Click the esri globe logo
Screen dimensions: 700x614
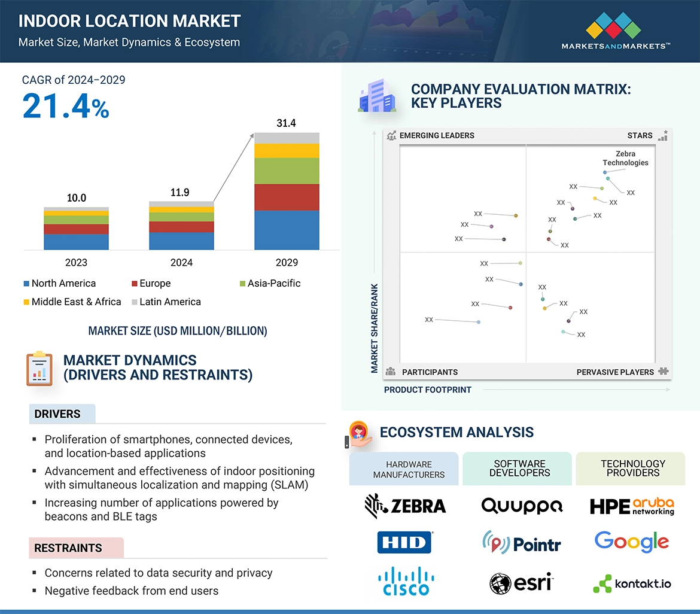(x=500, y=583)
